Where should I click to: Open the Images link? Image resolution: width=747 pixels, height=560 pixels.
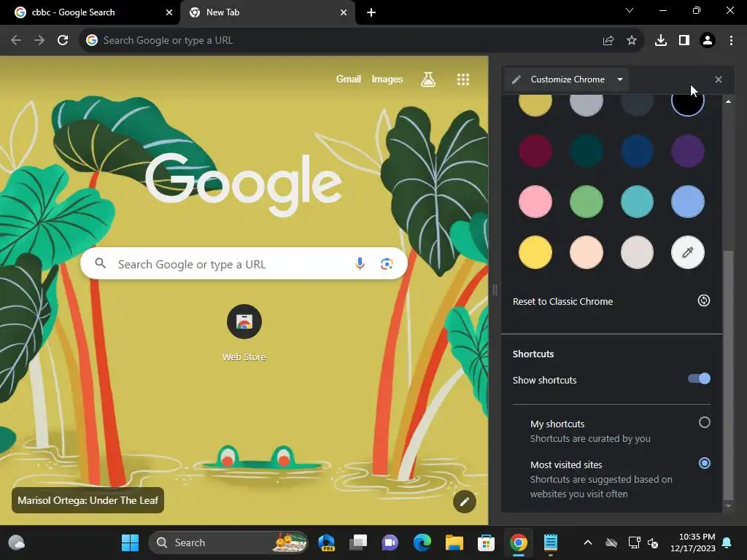[387, 79]
